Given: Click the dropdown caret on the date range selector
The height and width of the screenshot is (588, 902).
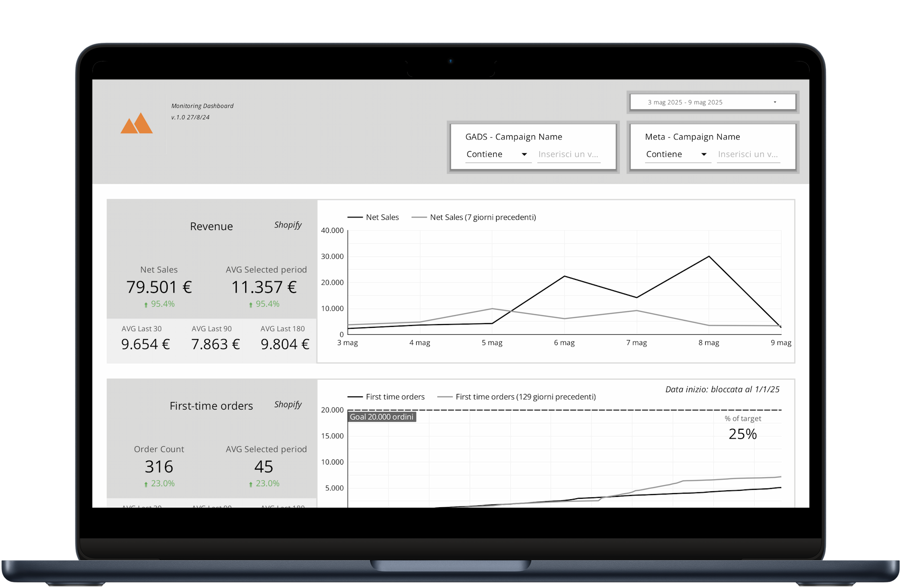Looking at the screenshot, I should (775, 101).
